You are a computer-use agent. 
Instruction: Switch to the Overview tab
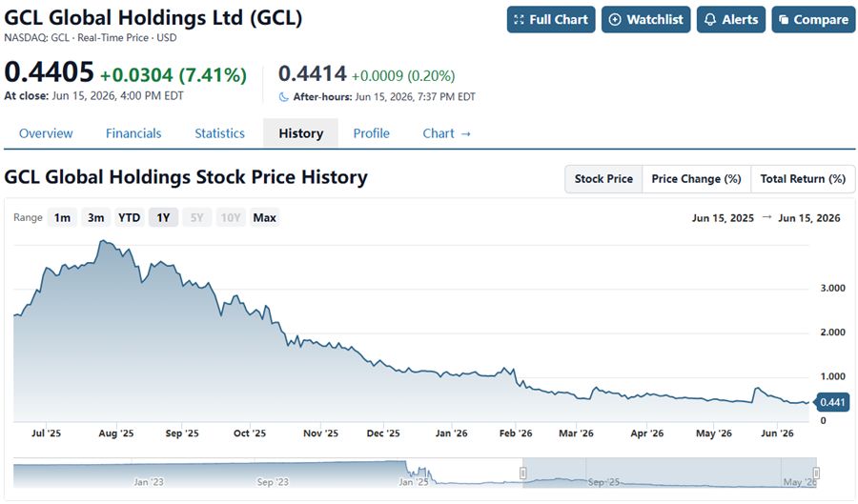(46, 133)
